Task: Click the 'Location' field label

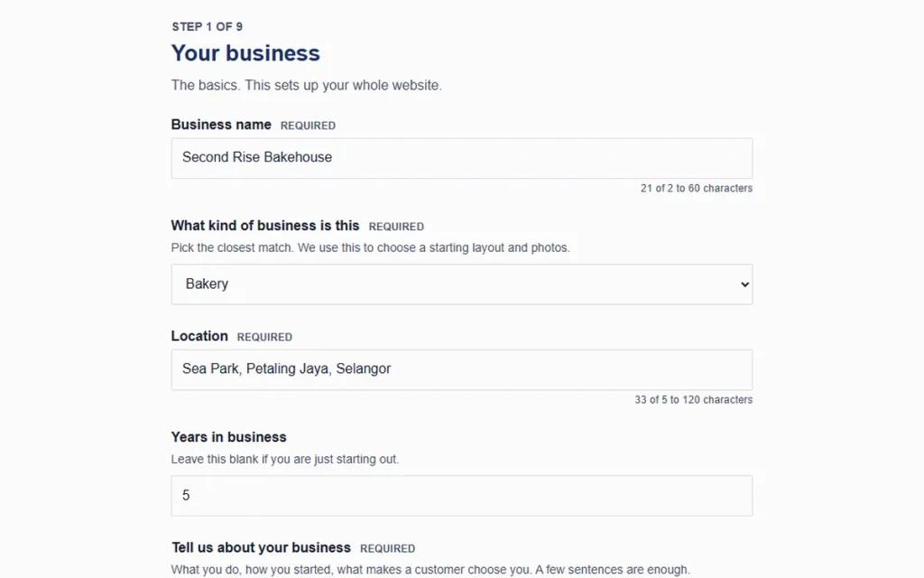Action: point(199,336)
